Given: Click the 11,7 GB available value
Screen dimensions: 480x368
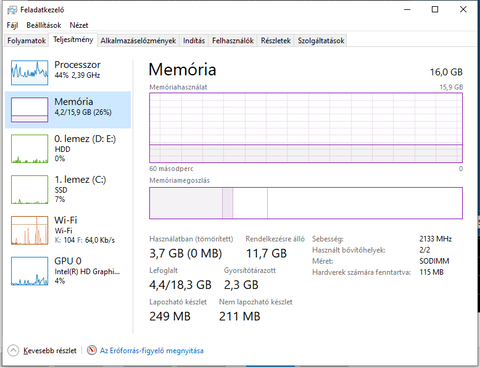Looking at the screenshot, I should (266, 254).
